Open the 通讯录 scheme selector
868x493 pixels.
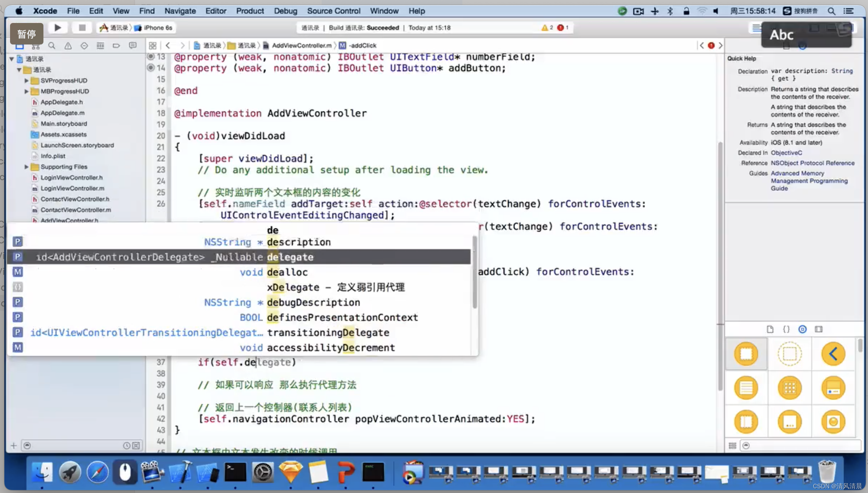[113, 28]
